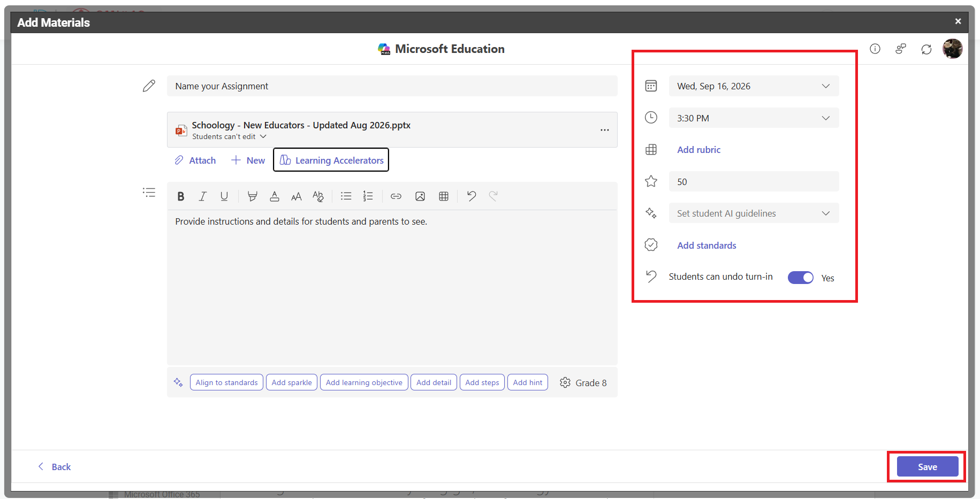
Task: Refresh the Microsoft Education panel
Action: (x=926, y=49)
